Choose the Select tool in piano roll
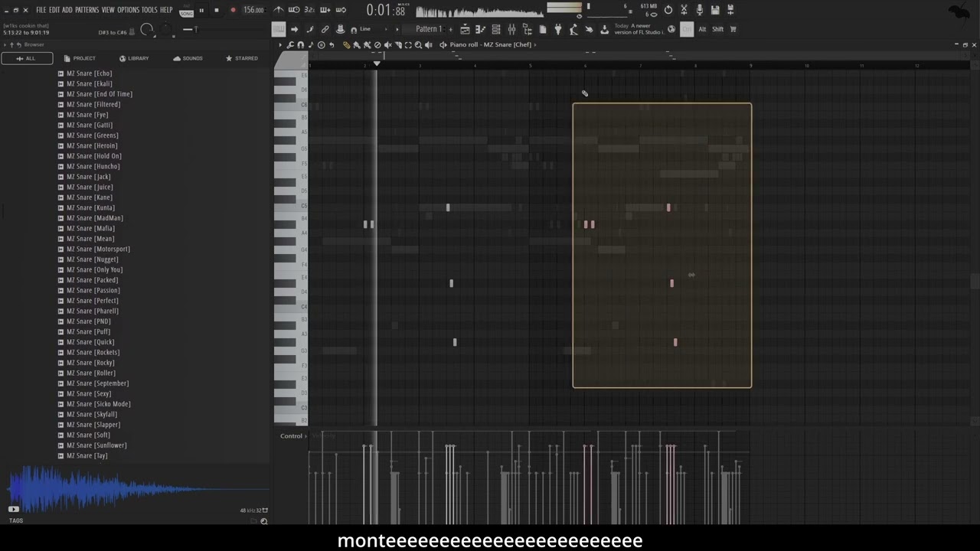The height and width of the screenshot is (551, 980). 408,45
